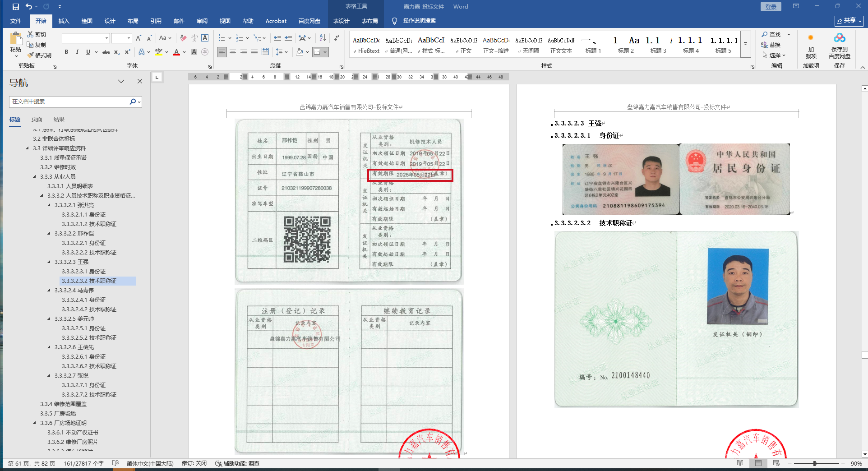The height and width of the screenshot is (471, 868).
Task: Apply distributed alignment to the paragraph
Action: [265, 52]
